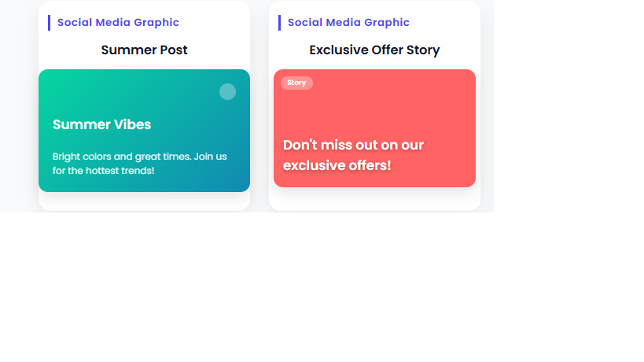644x362 pixels.
Task: Open Social Media Graphic label above Summer Post
Action: (x=118, y=23)
